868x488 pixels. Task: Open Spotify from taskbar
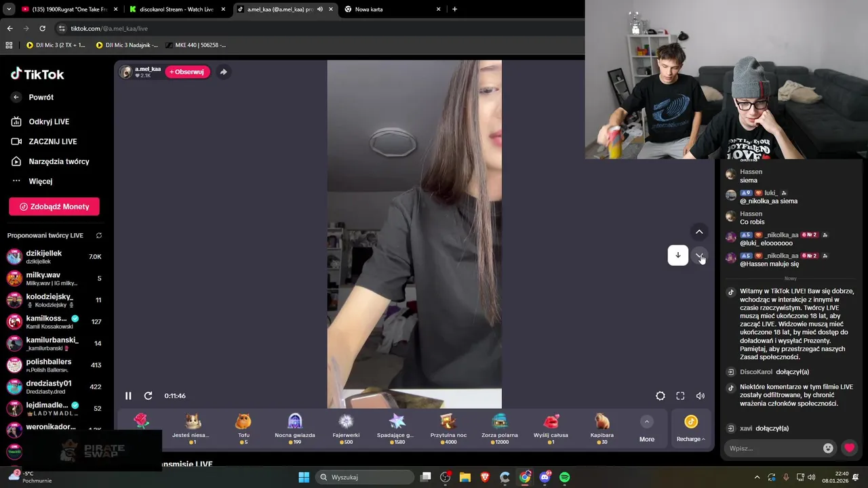point(565,477)
